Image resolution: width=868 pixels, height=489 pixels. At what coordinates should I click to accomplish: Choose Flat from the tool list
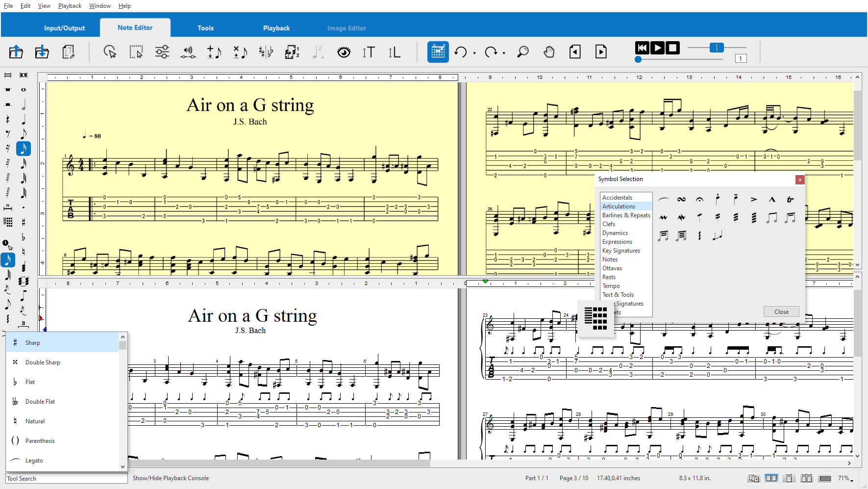63,382
